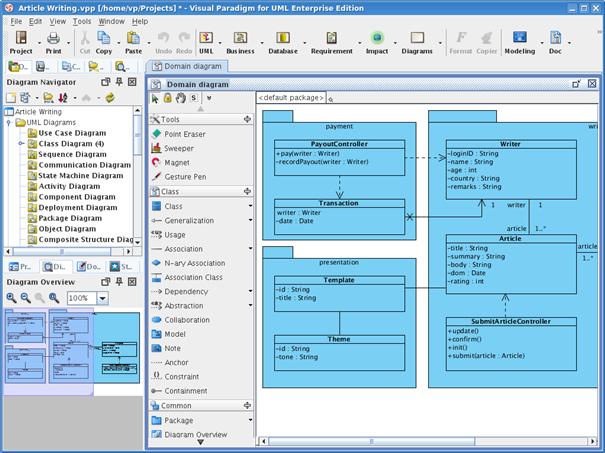Select Deployment Diagram in navigator tree
The image size is (605, 453).
[78, 208]
